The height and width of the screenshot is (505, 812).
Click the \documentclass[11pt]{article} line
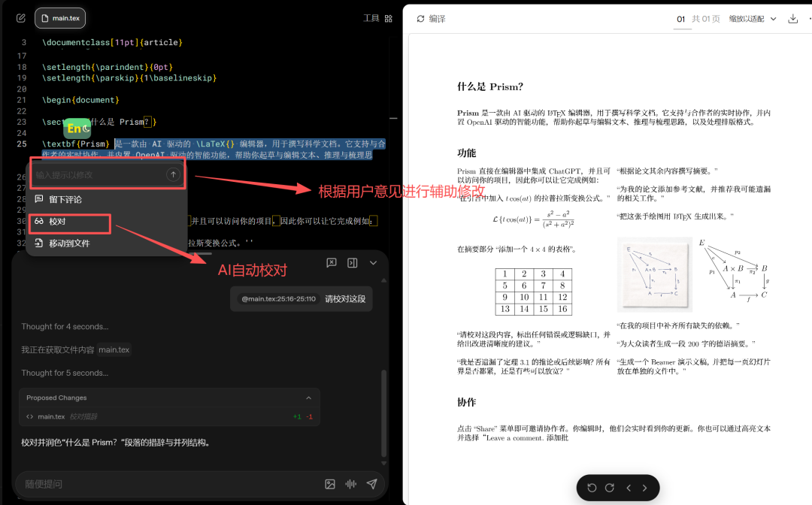[112, 42]
